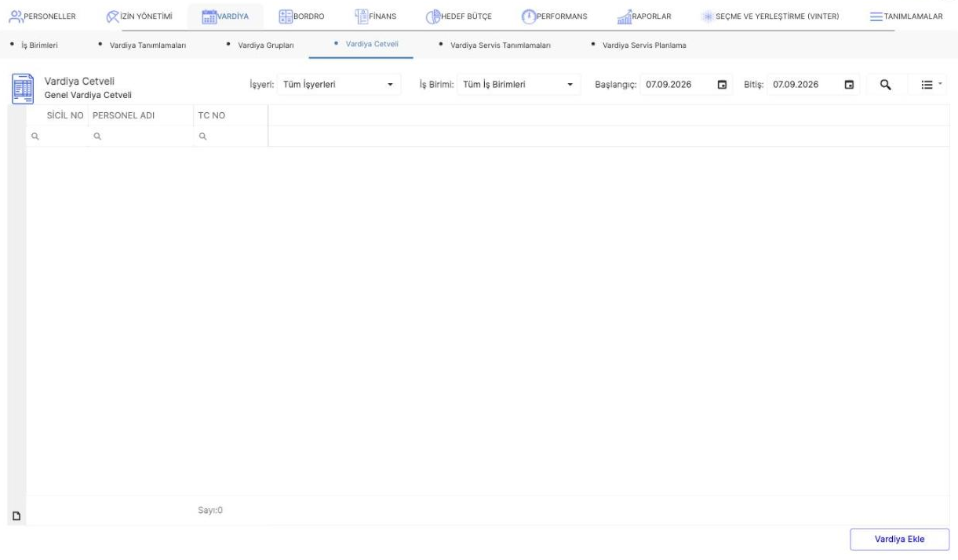Image resolution: width=958 pixels, height=560 pixels.
Task: Open the İzin Yönetimi module
Action: click(139, 16)
